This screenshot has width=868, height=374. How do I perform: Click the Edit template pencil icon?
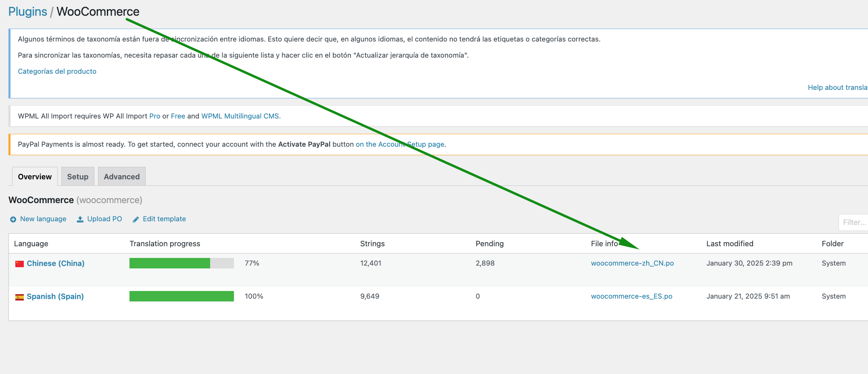(136, 219)
